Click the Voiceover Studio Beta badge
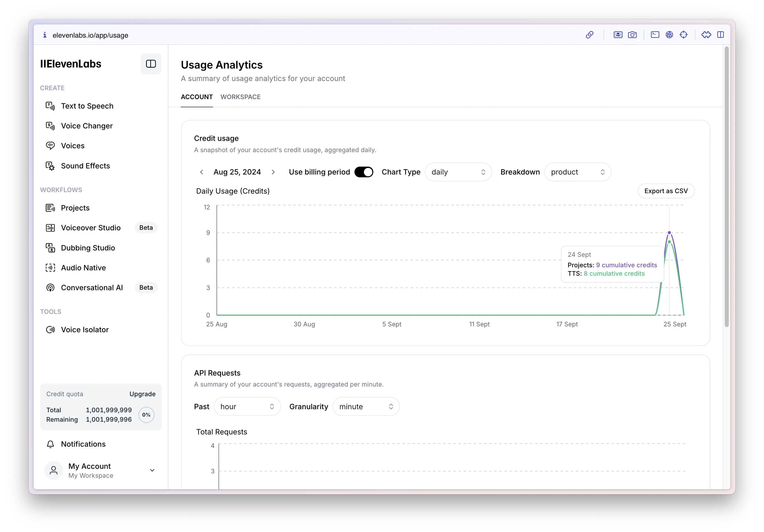 click(x=146, y=228)
